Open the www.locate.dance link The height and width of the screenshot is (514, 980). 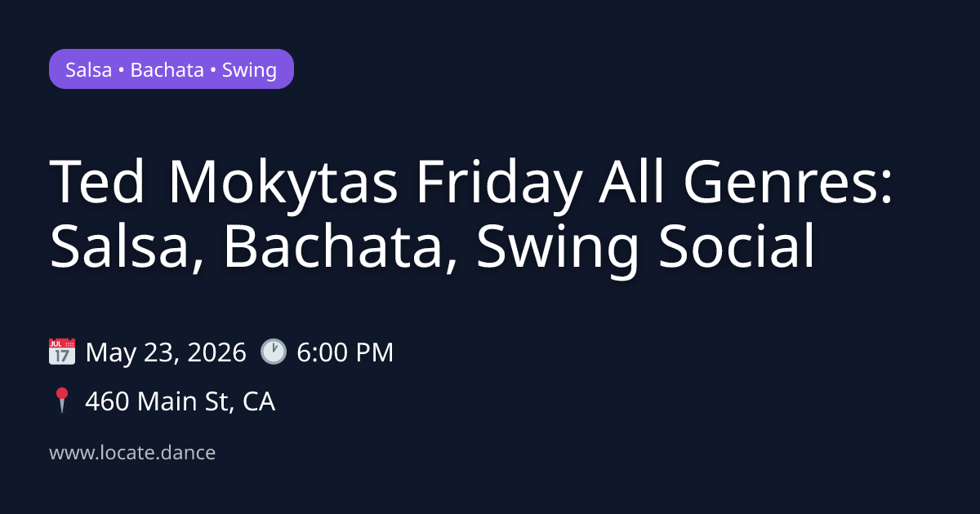[132, 453]
